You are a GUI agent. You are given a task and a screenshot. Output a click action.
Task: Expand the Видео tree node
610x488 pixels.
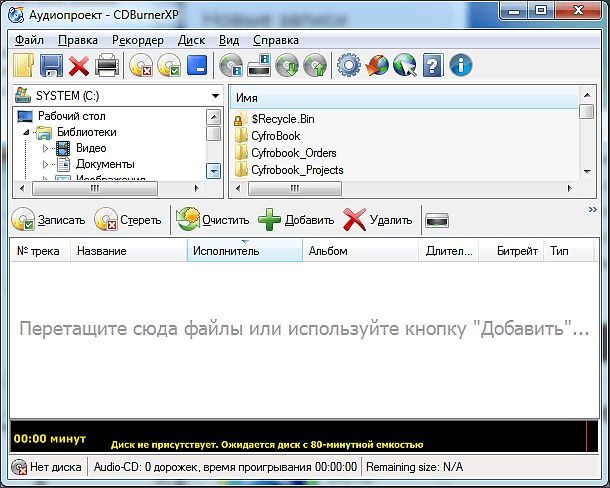pyautogui.click(x=45, y=148)
